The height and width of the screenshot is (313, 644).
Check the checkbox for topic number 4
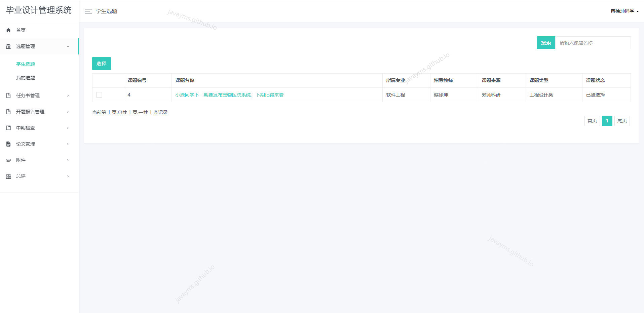[x=99, y=95]
